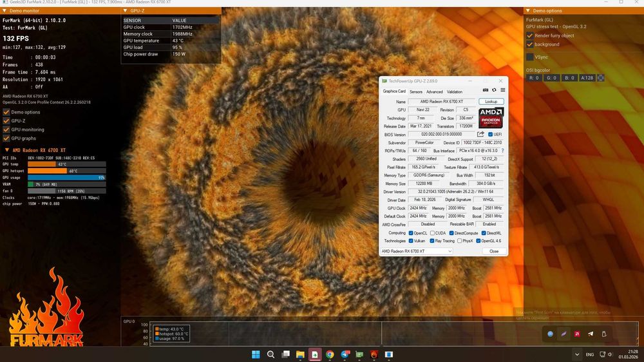The image size is (644, 362).
Task: Enable VSync checkbox
Action: [x=530, y=57]
